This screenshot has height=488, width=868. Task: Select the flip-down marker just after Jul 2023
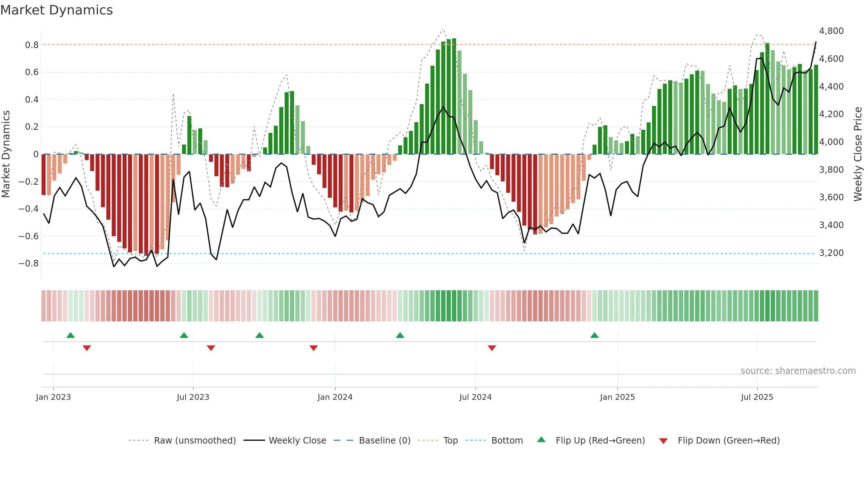click(x=211, y=348)
